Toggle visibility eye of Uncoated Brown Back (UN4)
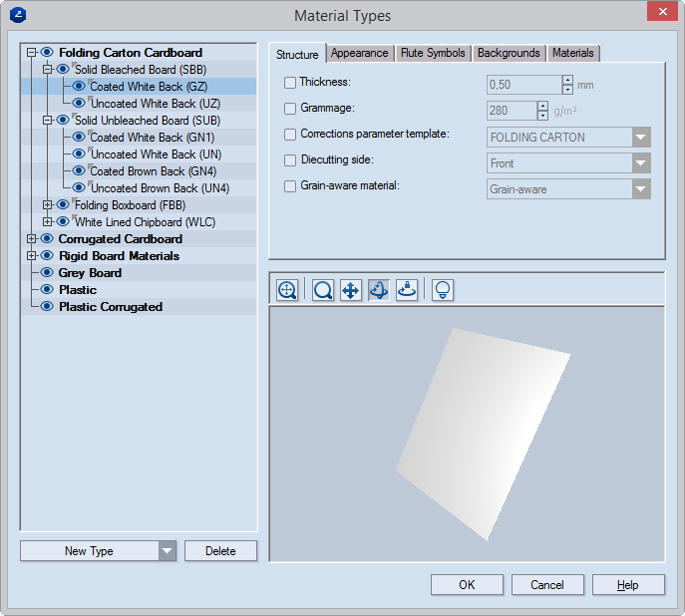Image resolution: width=685 pixels, height=616 pixels. click(x=79, y=188)
